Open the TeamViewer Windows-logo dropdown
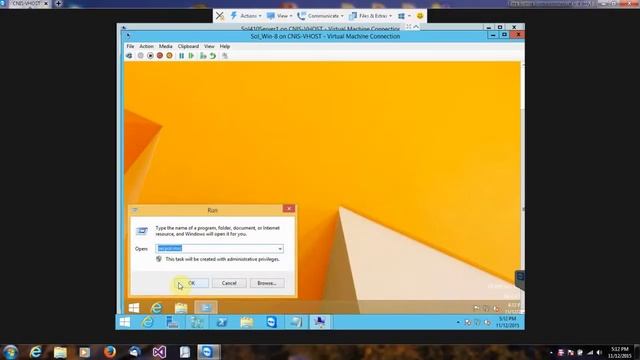Screen dimensions: 640x360 pyautogui.click(x=404, y=16)
